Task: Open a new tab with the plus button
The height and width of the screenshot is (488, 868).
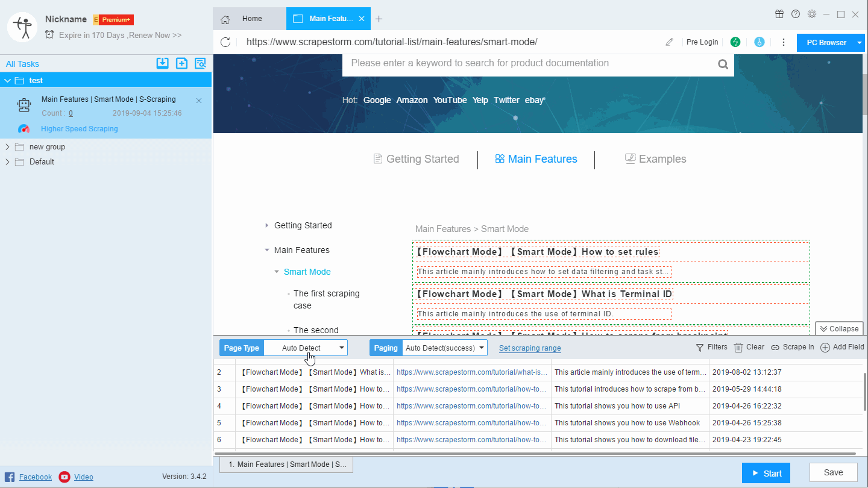Action: pos(379,19)
